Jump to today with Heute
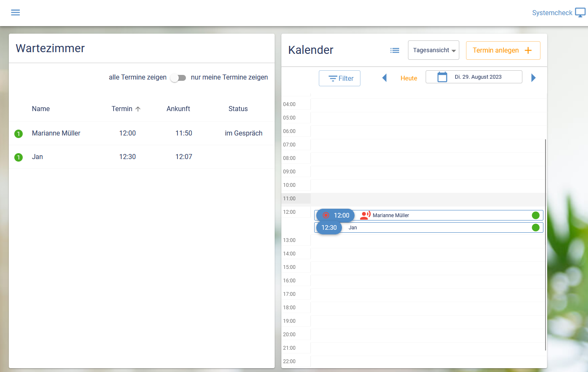The image size is (588, 372). tap(408, 78)
